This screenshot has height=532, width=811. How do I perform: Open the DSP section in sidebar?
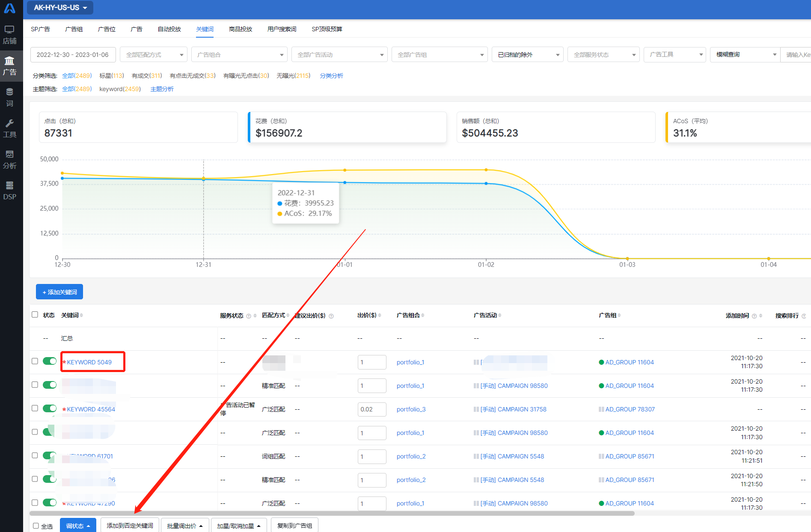click(x=9, y=191)
